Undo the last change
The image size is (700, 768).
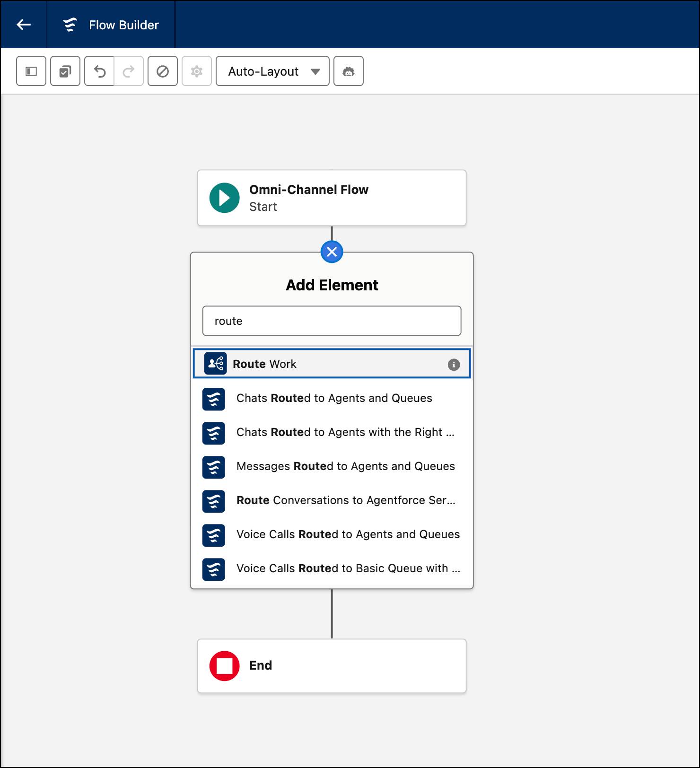coord(99,71)
